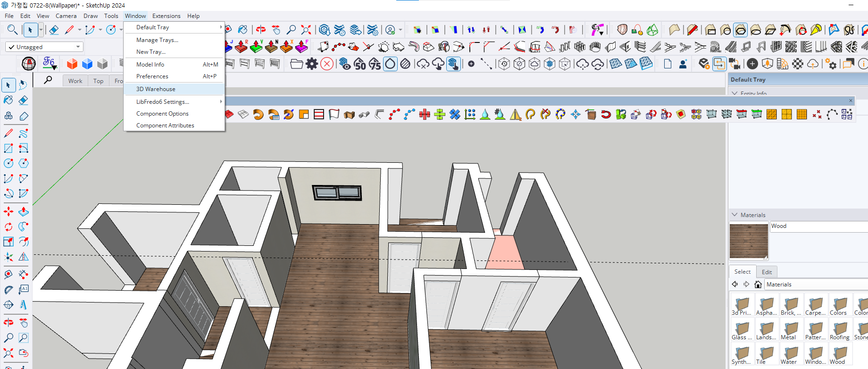Screen dimensions: 868x369
Task: Click the info circle icon at toolbar end
Action: [863, 64]
